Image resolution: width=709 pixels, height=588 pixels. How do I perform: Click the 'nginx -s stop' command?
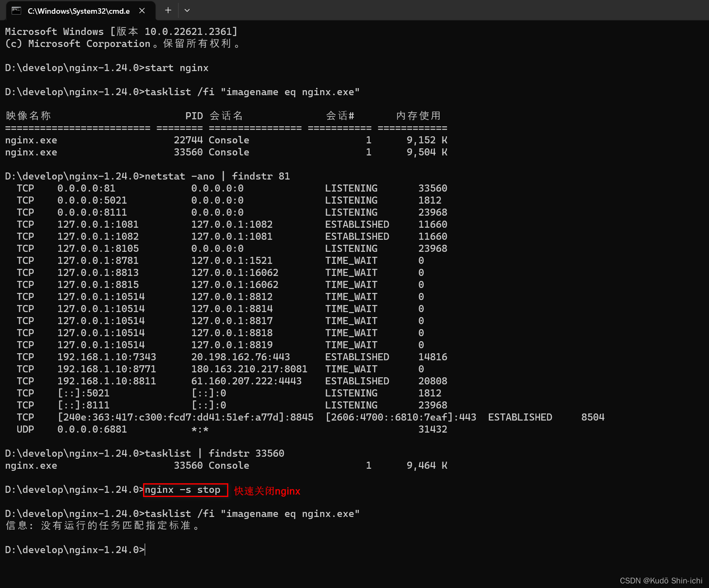(x=183, y=490)
